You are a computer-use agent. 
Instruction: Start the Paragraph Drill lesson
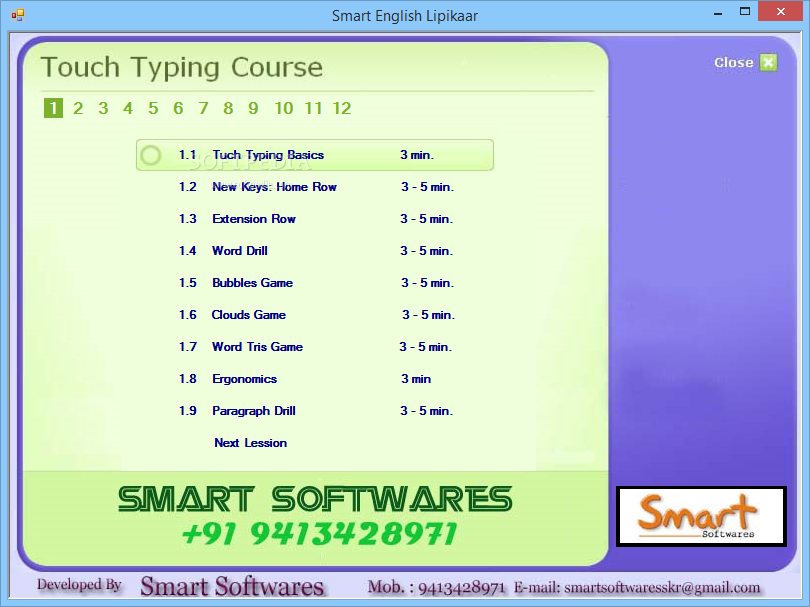coord(254,411)
